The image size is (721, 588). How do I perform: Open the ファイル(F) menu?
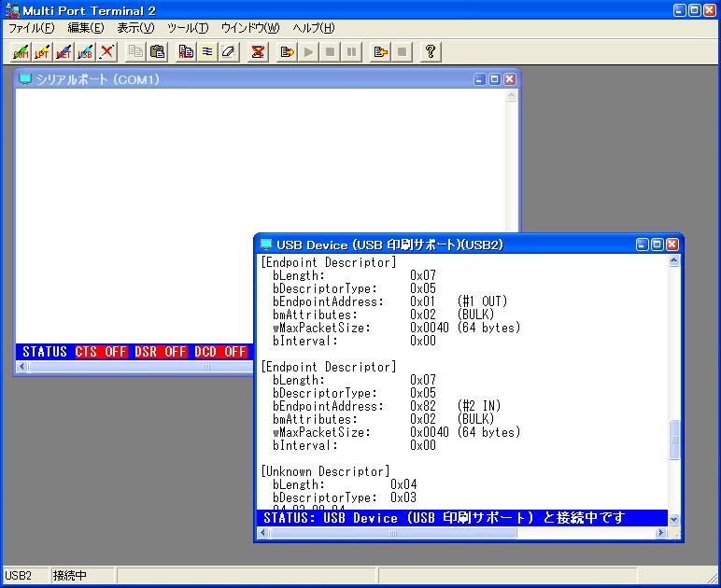[x=31, y=28]
